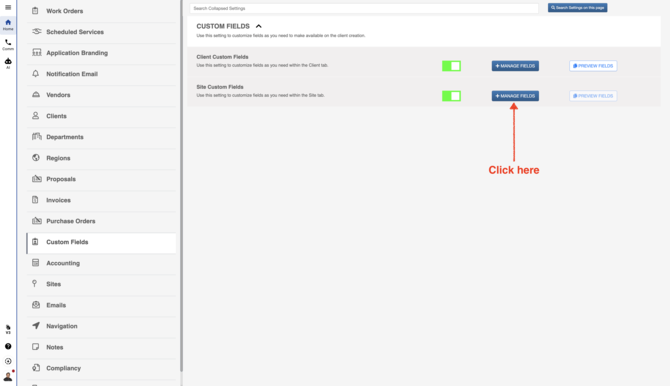
Task: Click Manage Fields for Client Custom Fields
Action: pyautogui.click(x=515, y=66)
